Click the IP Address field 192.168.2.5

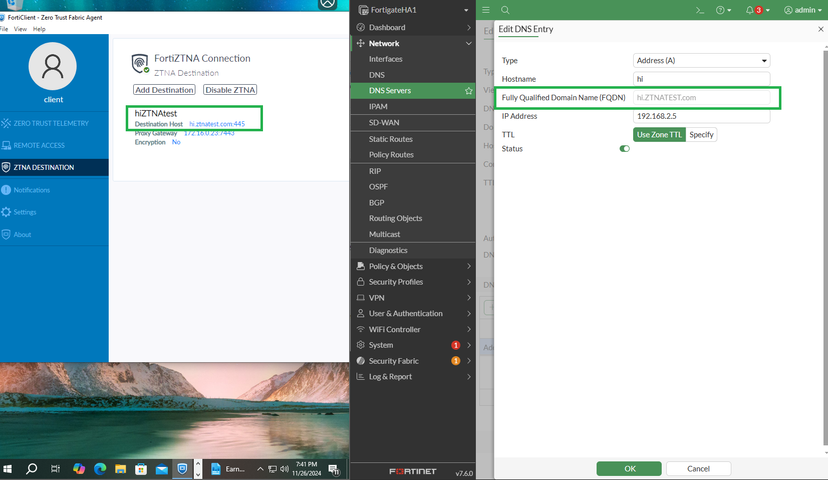click(701, 116)
